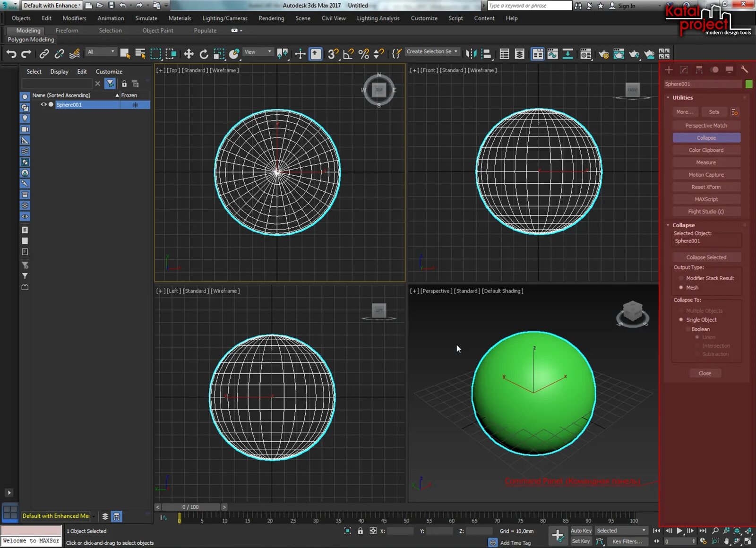This screenshot has width=756, height=548.
Task: Select the Move transform tool
Action: 189,54
